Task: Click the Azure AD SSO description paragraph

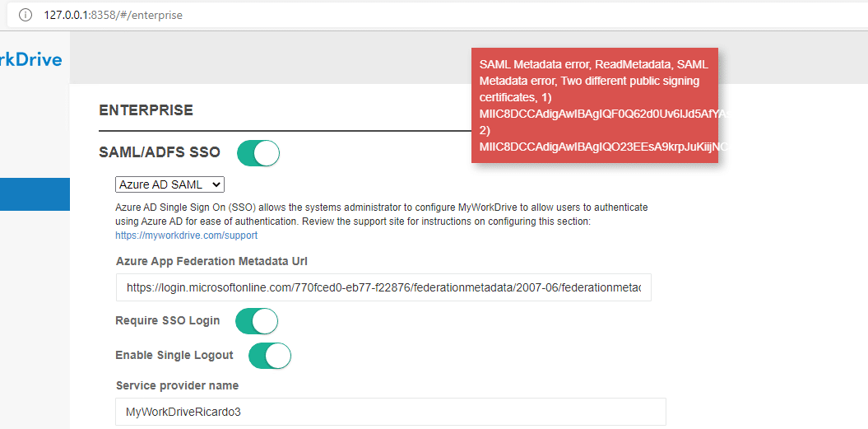Action: pos(382,214)
